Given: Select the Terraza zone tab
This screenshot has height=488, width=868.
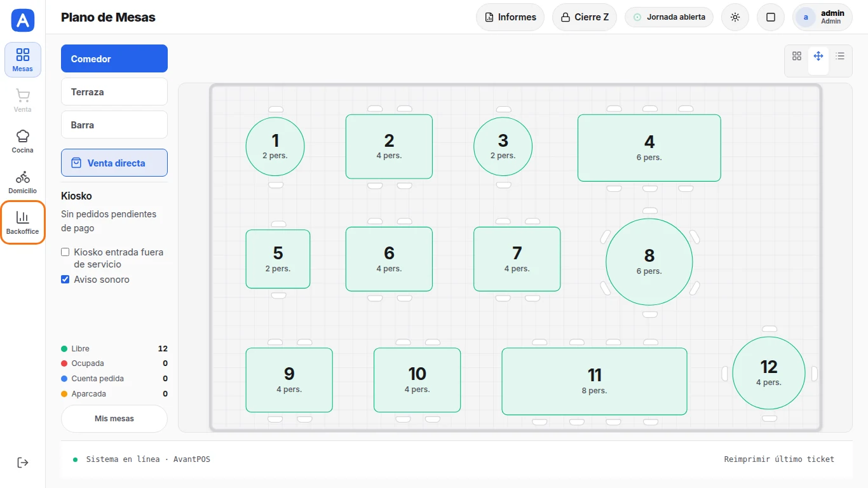Looking at the screenshot, I should click(x=114, y=91).
